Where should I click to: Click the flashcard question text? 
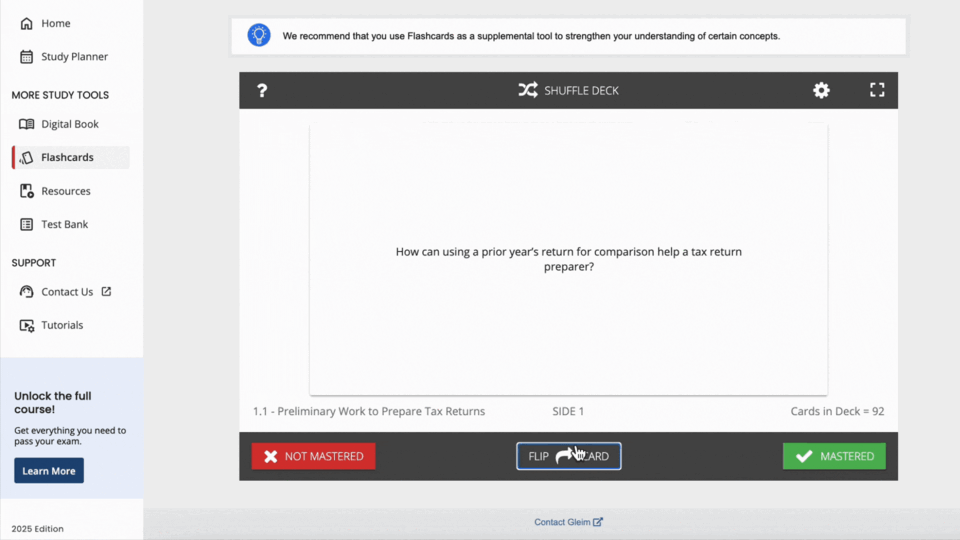(568, 259)
